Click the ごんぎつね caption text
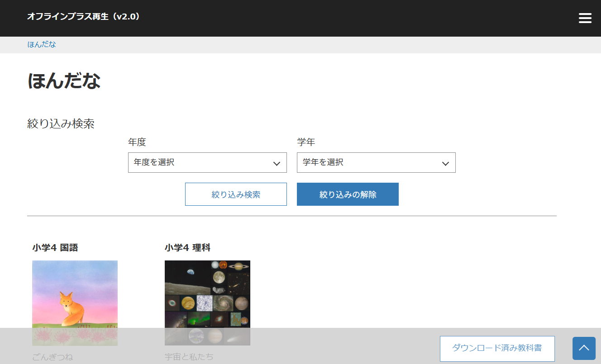601x364 pixels. [52, 357]
